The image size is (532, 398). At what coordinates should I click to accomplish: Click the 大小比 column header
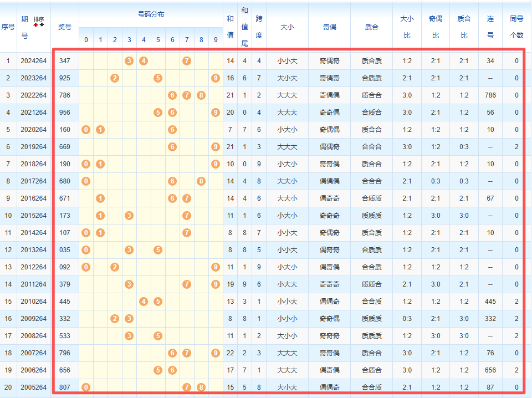click(407, 26)
